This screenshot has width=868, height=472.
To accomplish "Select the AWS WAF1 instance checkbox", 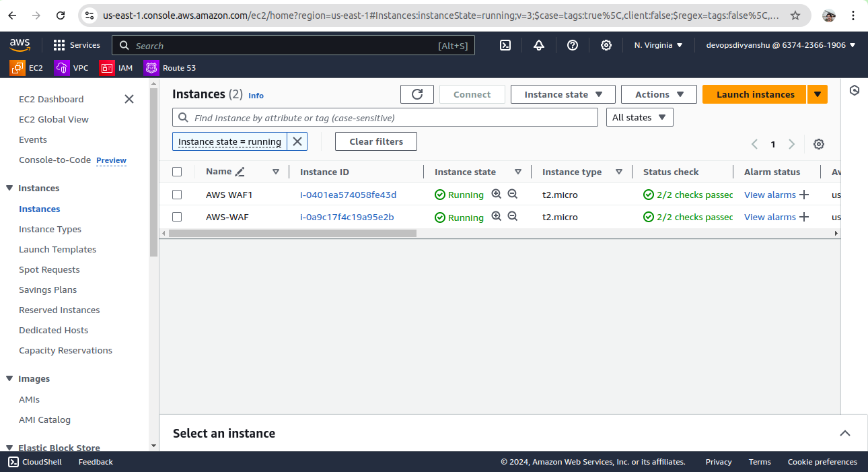I will (x=177, y=195).
